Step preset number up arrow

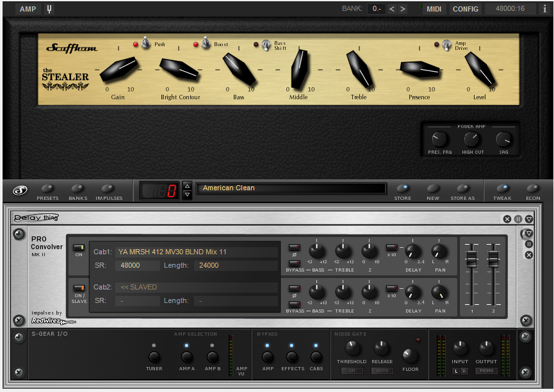click(x=188, y=186)
